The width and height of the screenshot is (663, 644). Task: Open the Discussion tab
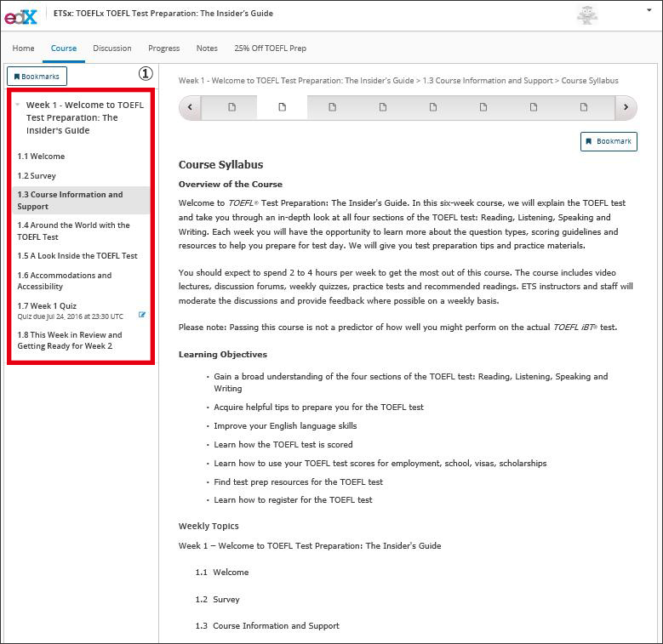click(112, 48)
